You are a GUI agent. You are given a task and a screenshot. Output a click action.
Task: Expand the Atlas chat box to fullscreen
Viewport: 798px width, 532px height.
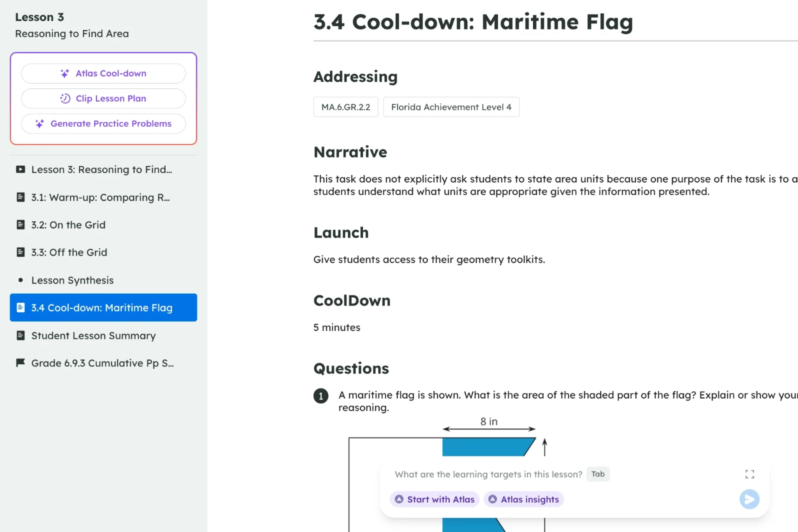pyautogui.click(x=749, y=474)
